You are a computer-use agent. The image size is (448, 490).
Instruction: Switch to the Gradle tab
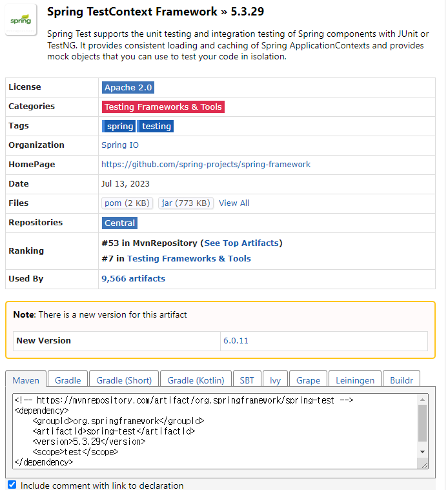[x=68, y=380]
